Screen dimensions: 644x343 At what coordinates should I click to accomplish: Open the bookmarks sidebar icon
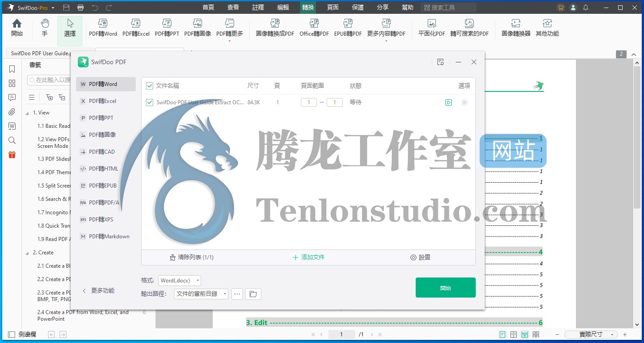tap(12, 69)
